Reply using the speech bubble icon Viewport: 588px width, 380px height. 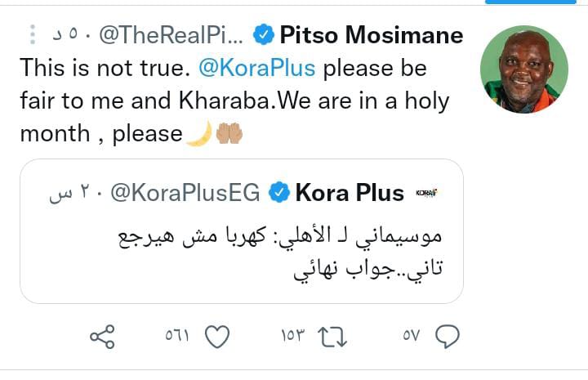click(x=448, y=336)
